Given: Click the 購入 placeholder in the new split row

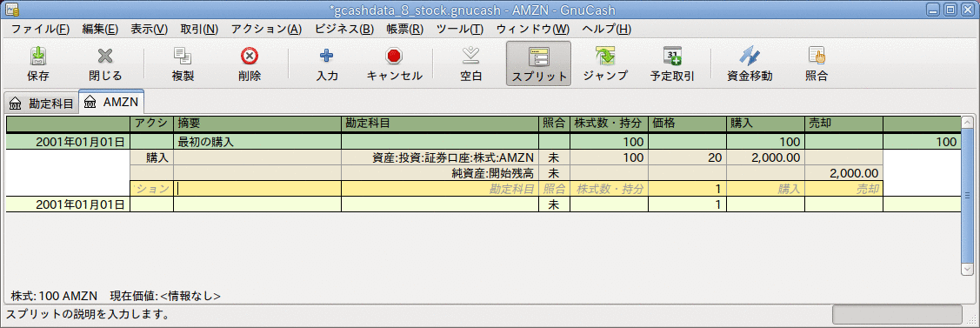Looking at the screenshot, I should click(765, 188).
